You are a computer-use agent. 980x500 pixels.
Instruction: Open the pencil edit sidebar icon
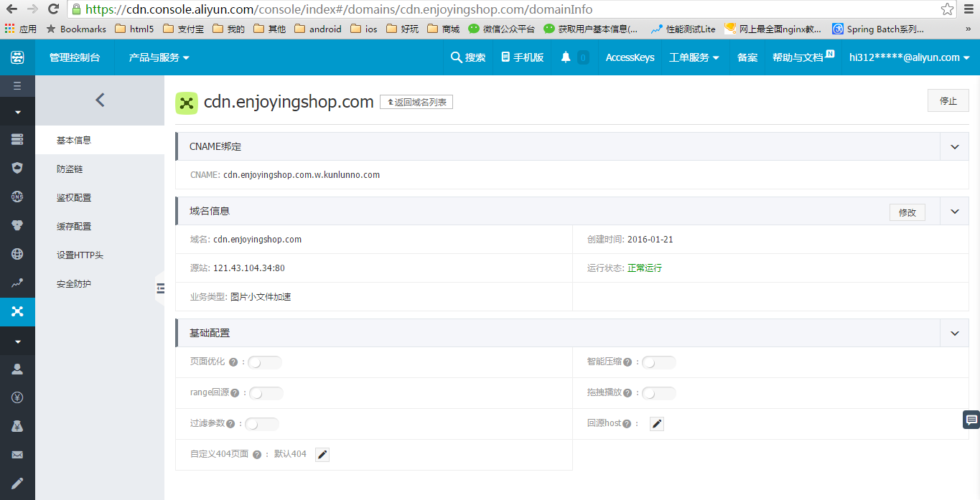point(17,483)
